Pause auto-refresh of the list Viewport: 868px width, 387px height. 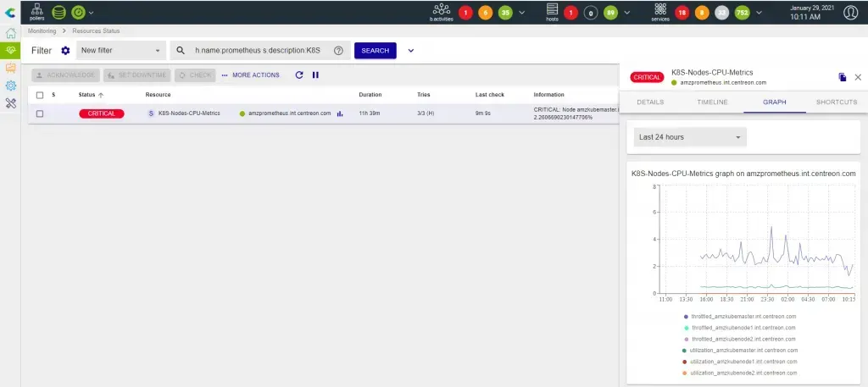[315, 75]
